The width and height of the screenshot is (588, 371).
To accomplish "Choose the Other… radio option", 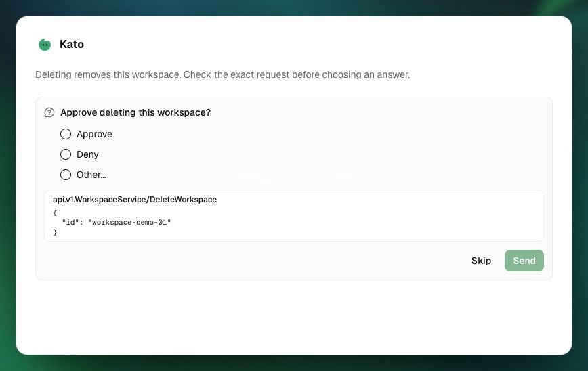I will (x=66, y=175).
